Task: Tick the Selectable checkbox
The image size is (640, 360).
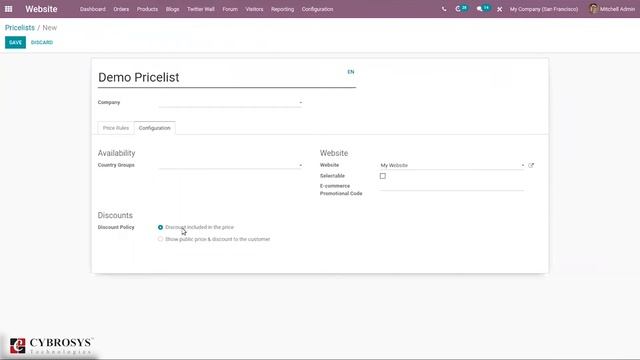Action: click(382, 176)
